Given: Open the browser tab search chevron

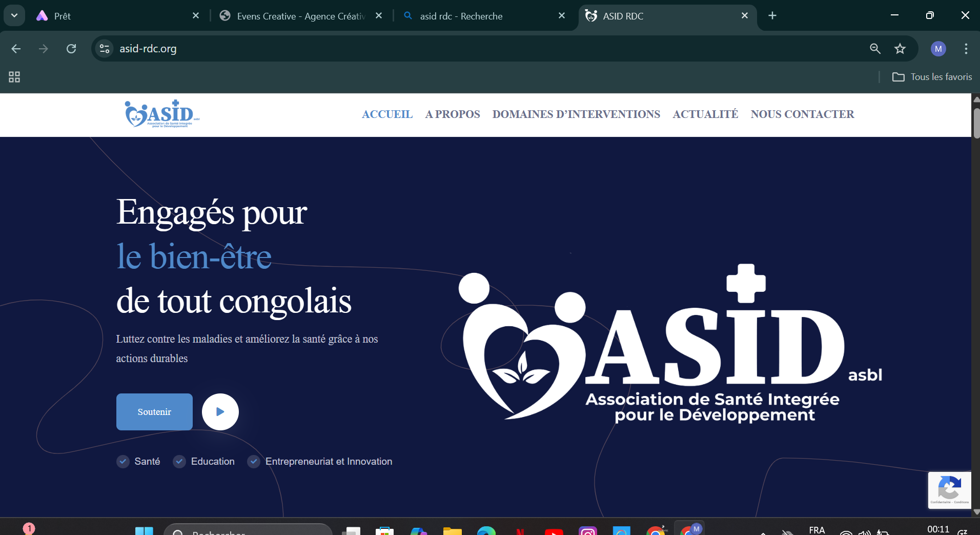Looking at the screenshot, I should click(x=14, y=15).
